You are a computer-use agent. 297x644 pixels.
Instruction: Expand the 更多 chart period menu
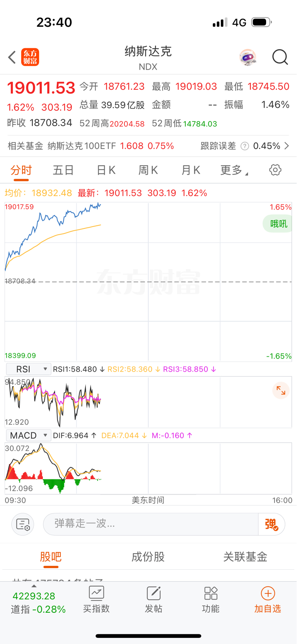click(234, 170)
